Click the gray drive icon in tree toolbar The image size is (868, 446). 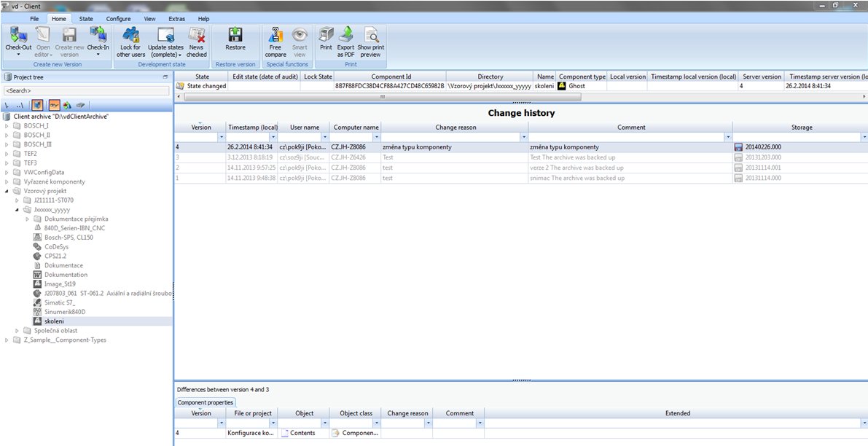80,105
